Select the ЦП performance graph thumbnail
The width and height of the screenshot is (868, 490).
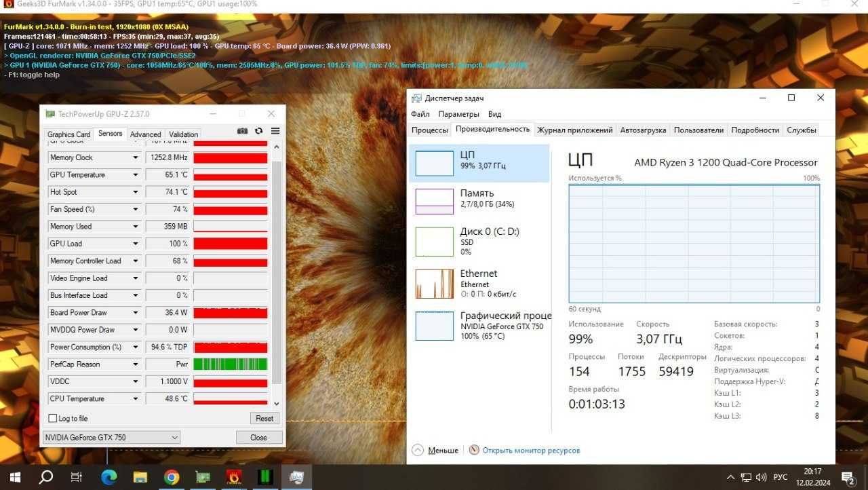(434, 163)
